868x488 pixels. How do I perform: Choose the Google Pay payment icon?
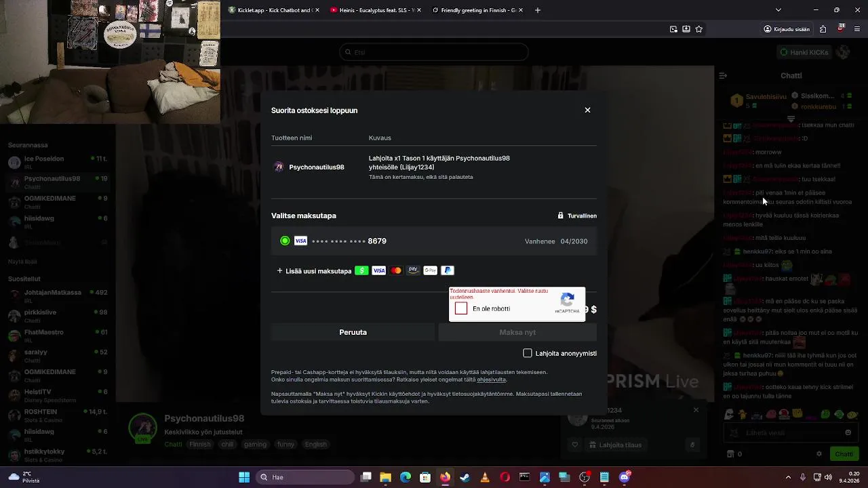[430, 270]
